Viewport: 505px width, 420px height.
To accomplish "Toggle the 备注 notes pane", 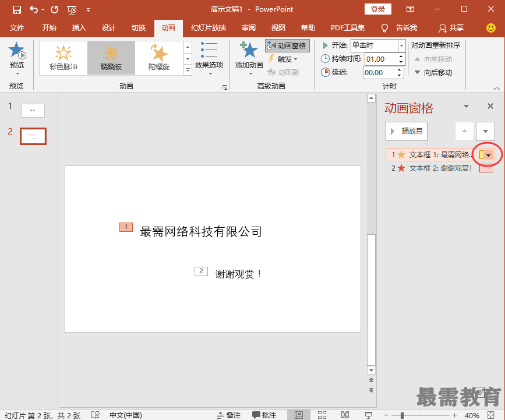I will pos(229,415).
